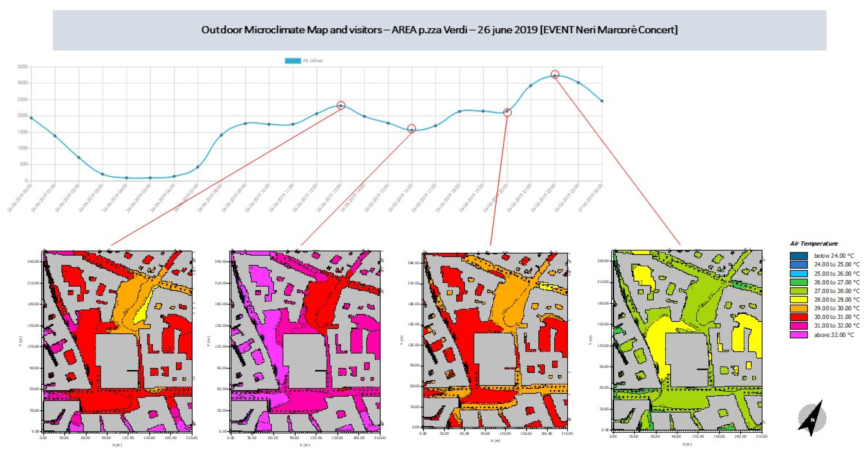Viewport: 868px width, 455px height.
Task: Click the 00:00 starting data point on chart
Action: (x=31, y=118)
